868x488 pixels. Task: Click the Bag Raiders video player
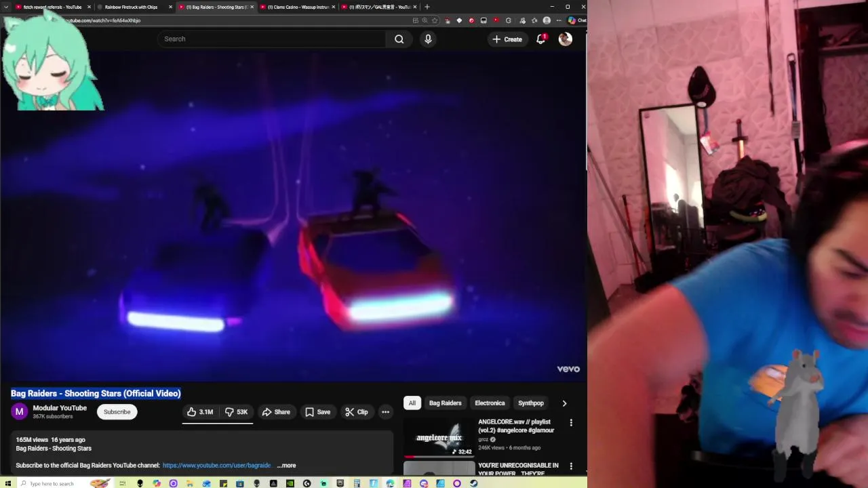click(x=293, y=217)
